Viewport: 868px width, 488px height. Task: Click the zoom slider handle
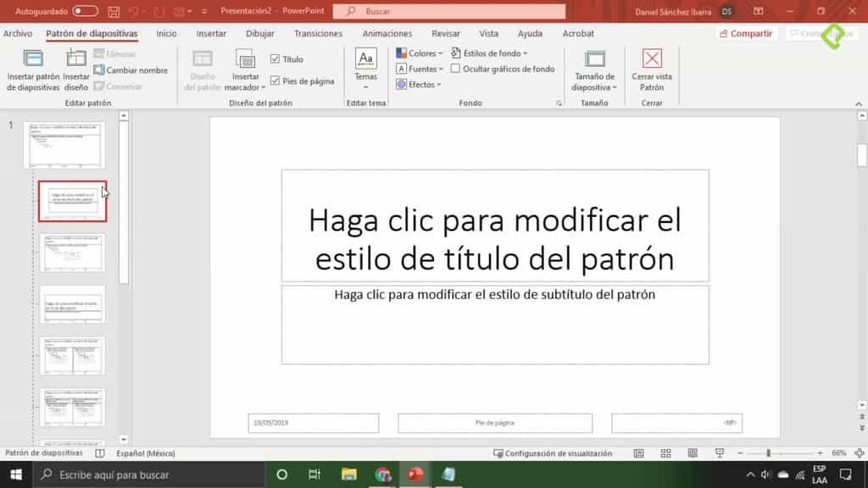pyautogui.click(x=768, y=453)
